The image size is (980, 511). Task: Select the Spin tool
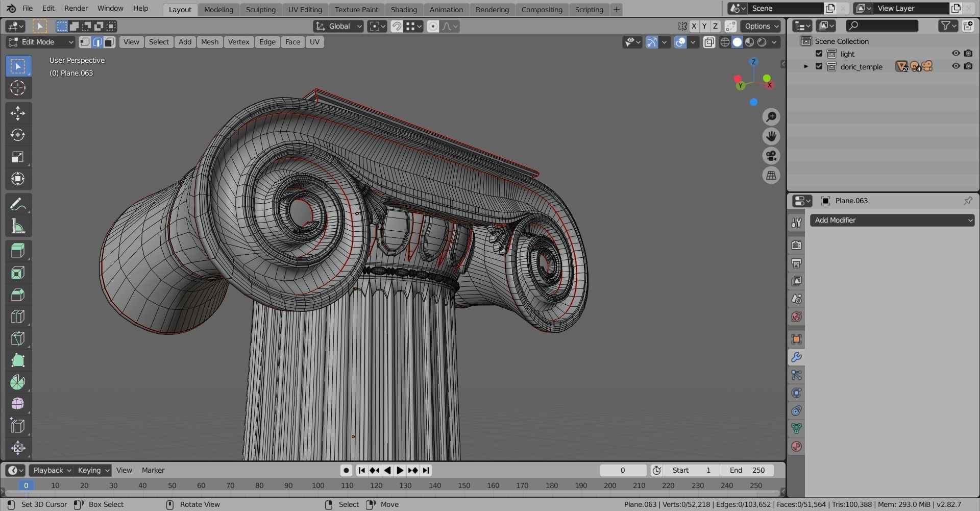18,382
